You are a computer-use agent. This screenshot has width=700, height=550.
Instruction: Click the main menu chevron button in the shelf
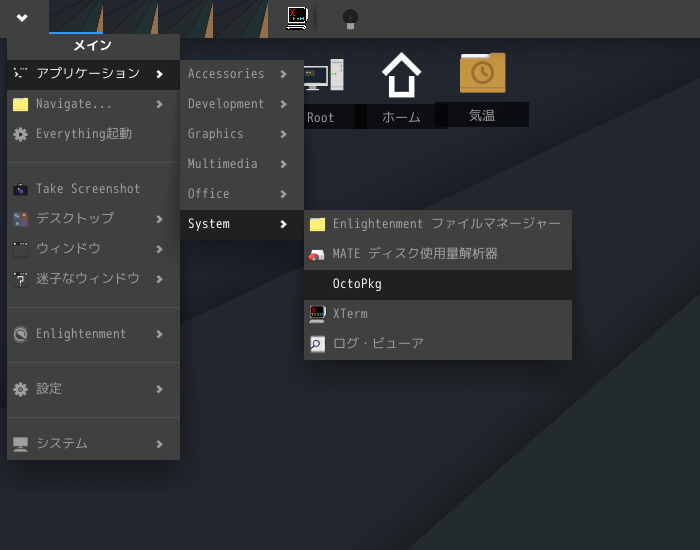(x=22, y=18)
